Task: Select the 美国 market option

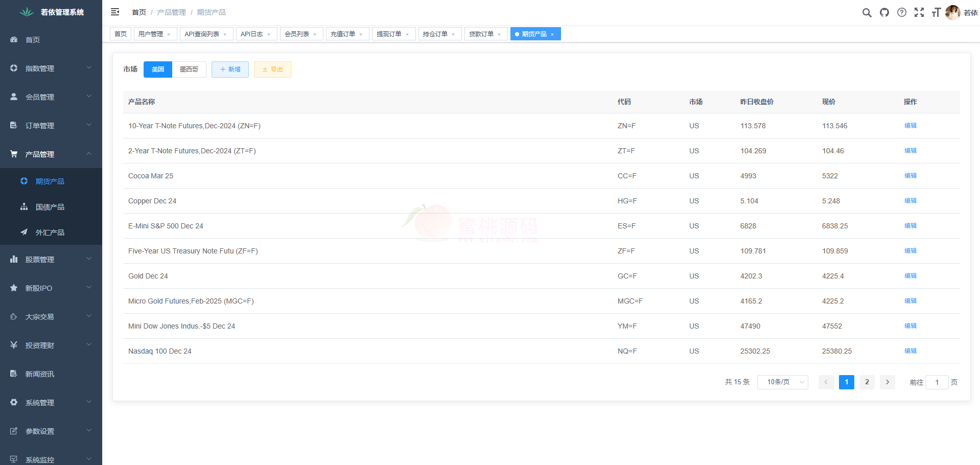Action: click(x=158, y=69)
